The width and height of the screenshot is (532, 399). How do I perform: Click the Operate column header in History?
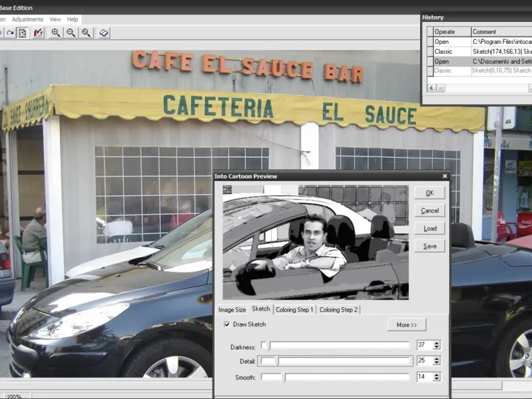(452, 31)
